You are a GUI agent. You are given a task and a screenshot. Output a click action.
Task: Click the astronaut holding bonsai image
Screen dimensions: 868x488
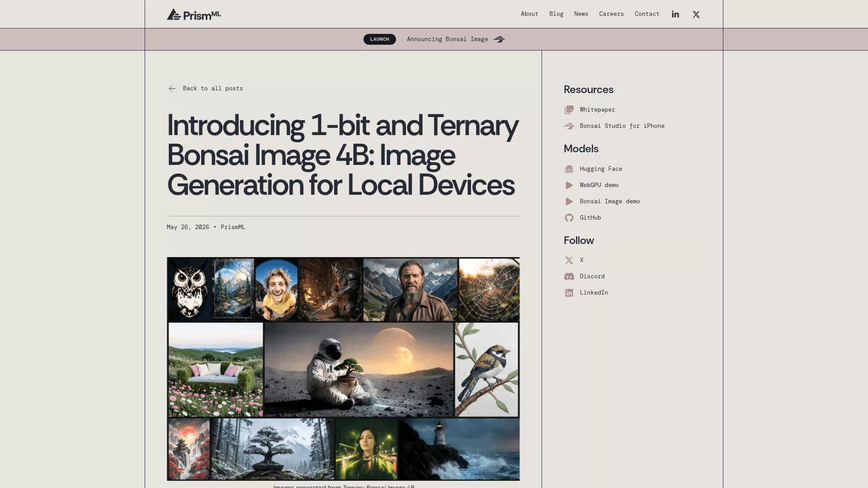[x=359, y=370]
